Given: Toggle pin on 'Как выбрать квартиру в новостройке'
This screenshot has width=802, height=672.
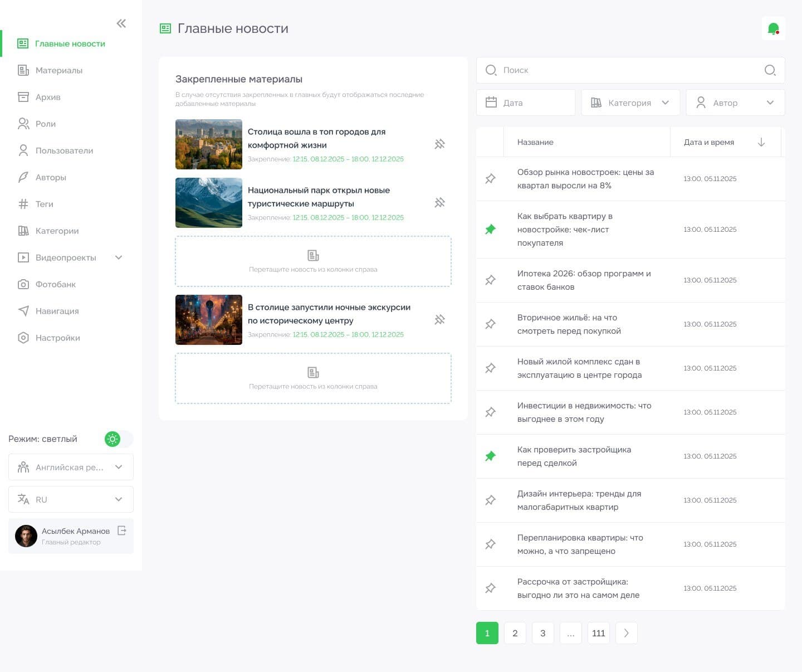Looking at the screenshot, I should (x=490, y=230).
